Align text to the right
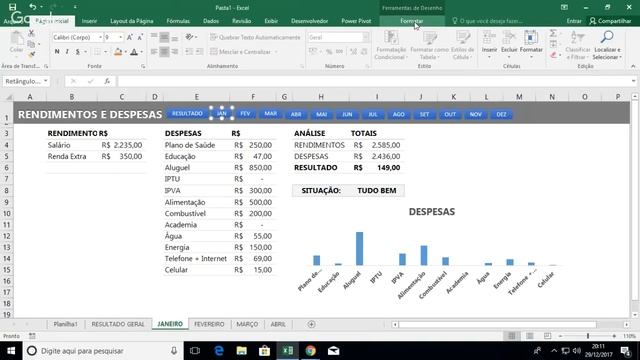 [x=175, y=52]
